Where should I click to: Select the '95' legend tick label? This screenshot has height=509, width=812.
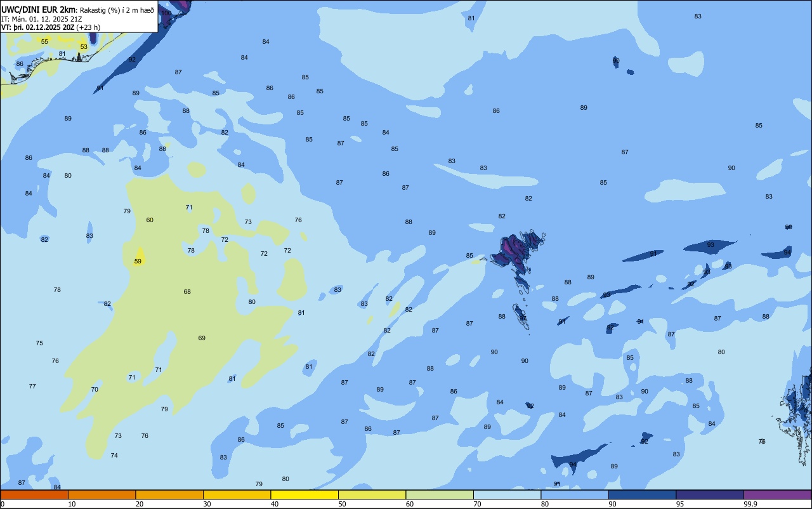click(680, 504)
